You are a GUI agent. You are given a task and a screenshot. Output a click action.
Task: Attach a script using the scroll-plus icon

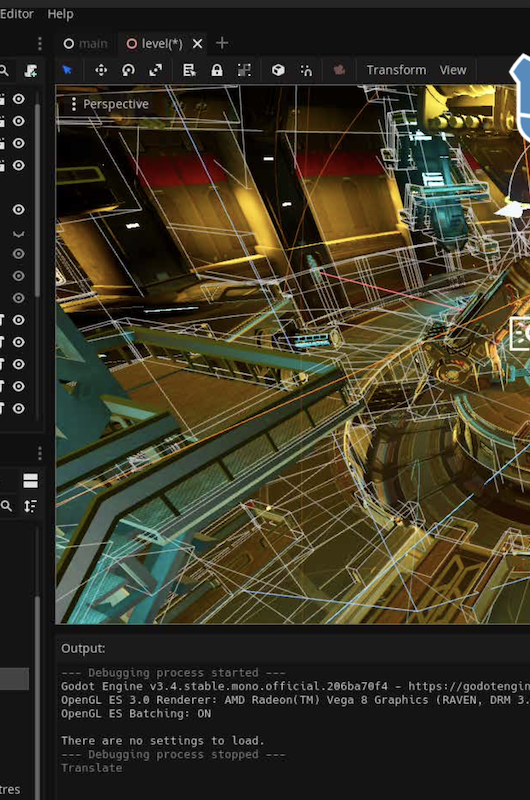(x=31, y=70)
